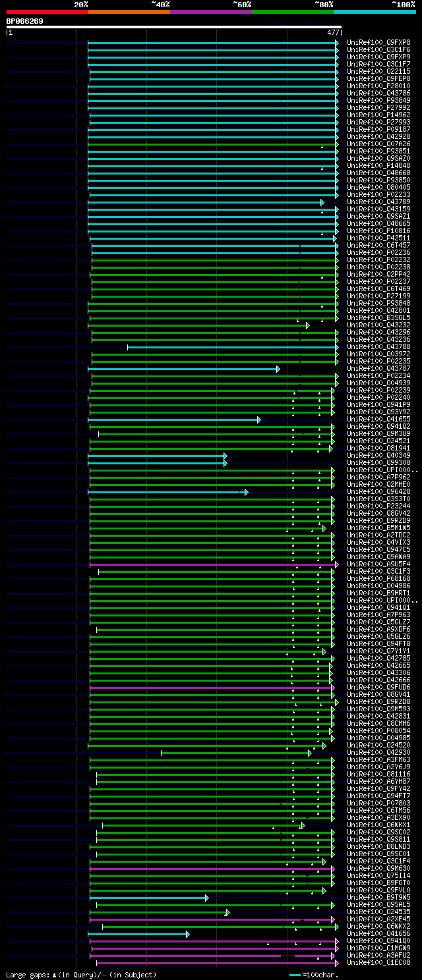Select the UniRef100_P23244 label
This screenshot has width=422, height=980.
[x=378, y=506]
